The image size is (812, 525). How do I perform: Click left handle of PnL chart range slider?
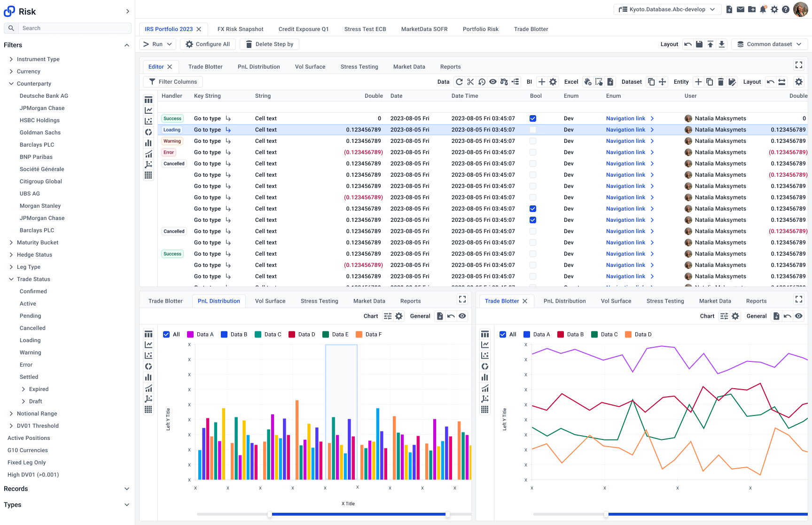point(270,514)
